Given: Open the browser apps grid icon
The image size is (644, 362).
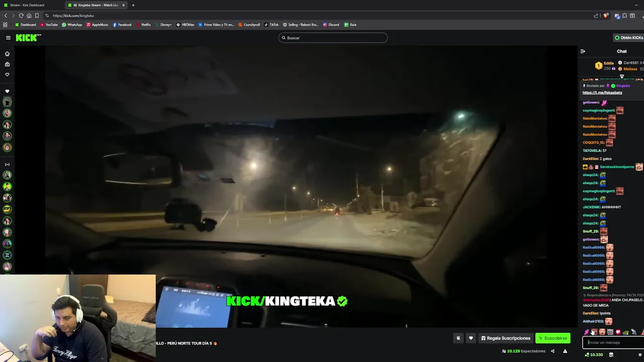Looking at the screenshot, I should (x=6, y=25).
